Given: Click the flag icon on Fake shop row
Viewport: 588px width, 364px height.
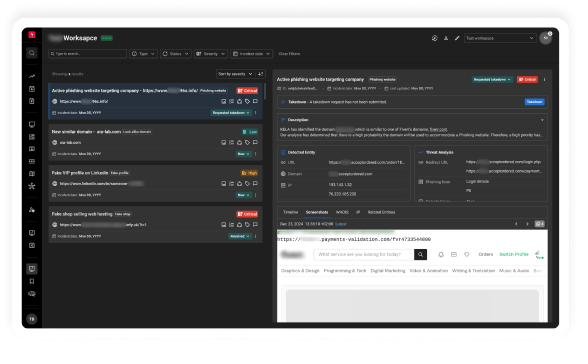Looking at the screenshot, I should pos(255,225).
